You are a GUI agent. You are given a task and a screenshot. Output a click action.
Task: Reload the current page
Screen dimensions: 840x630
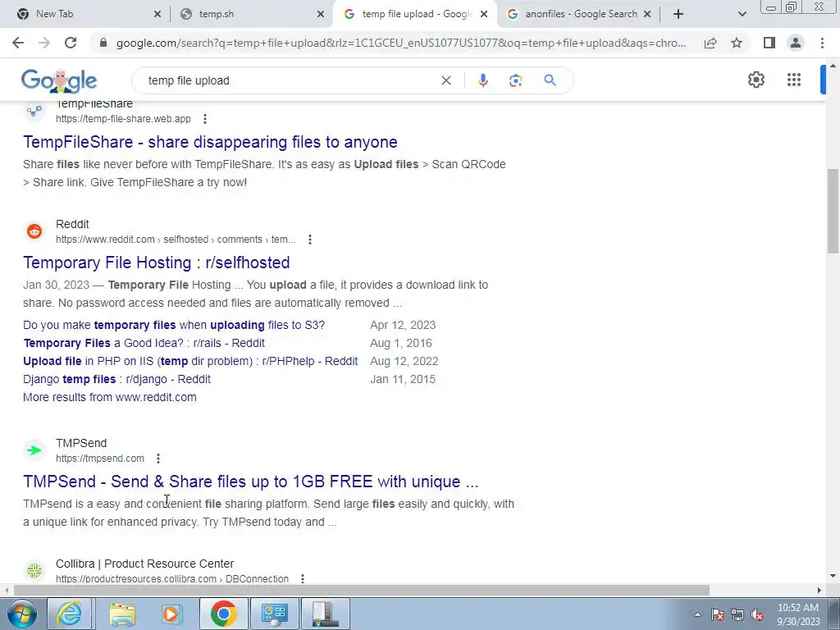click(71, 43)
